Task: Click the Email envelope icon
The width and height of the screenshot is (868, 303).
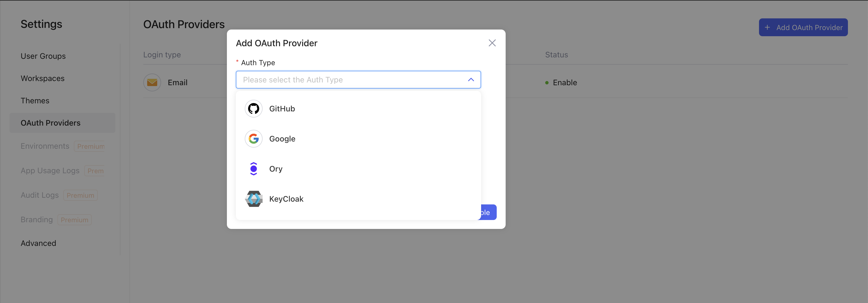Action: 152,82
